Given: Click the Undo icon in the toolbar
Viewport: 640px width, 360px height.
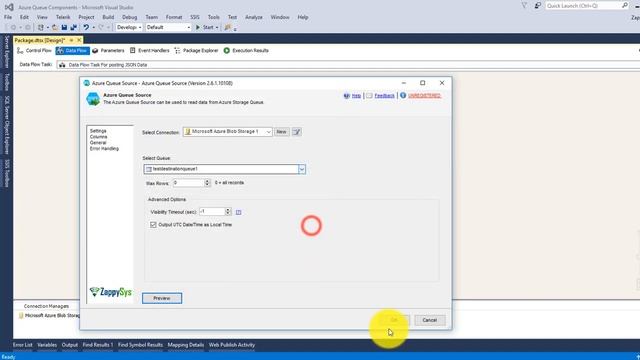Looking at the screenshot, I should [x=86, y=27].
